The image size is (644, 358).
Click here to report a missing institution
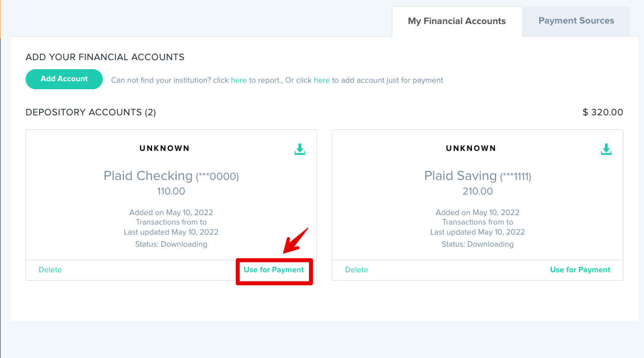point(239,80)
